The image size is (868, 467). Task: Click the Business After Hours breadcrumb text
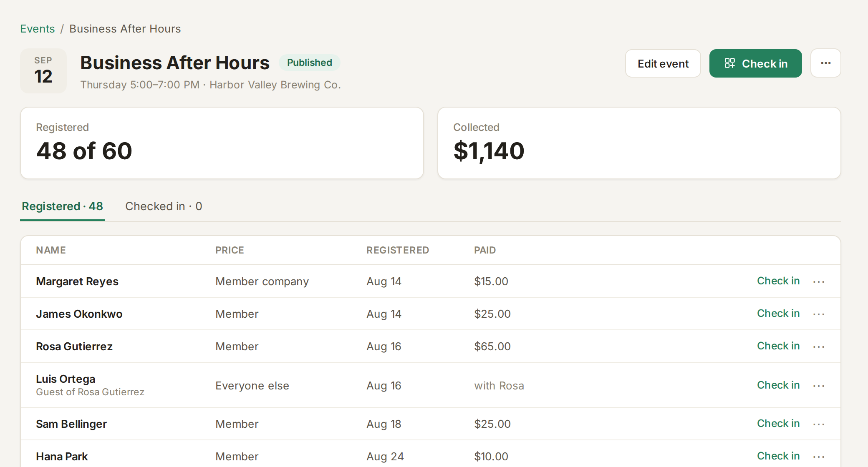coord(125,29)
